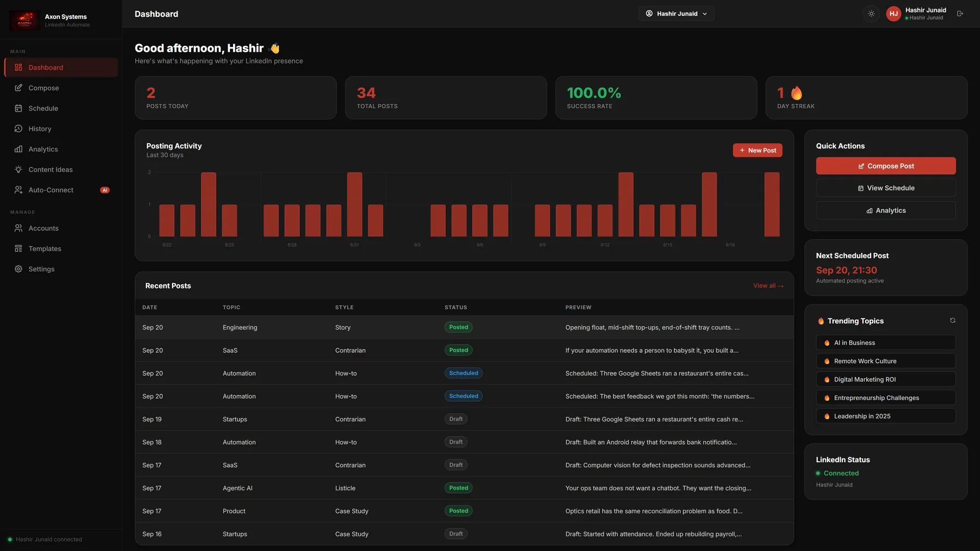Click the green Connected LinkedIn status
Image resolution: width=980 pixels, height=551 pixels.
click(837, 473)
